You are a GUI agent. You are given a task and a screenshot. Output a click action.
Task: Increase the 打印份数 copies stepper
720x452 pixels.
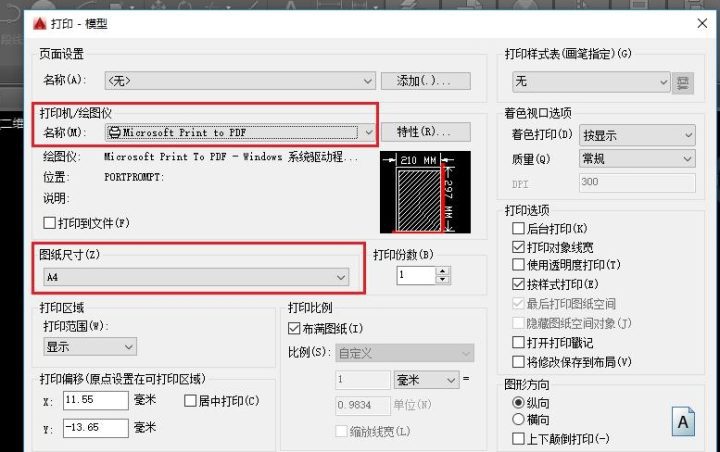(x=443, y=269)
